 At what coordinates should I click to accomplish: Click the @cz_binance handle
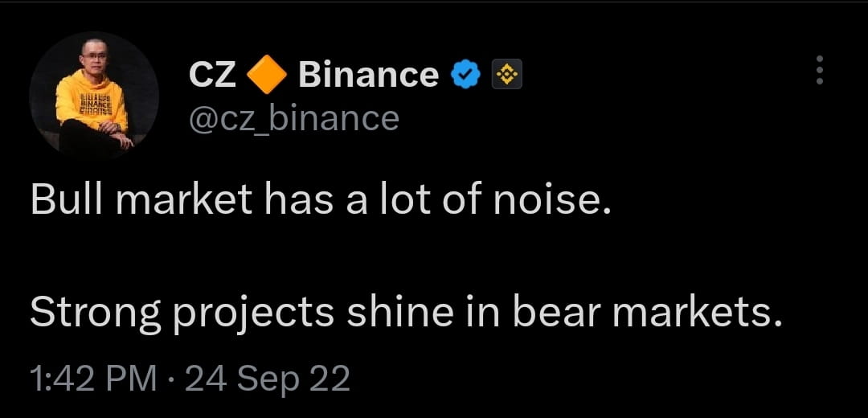[294, 119]
